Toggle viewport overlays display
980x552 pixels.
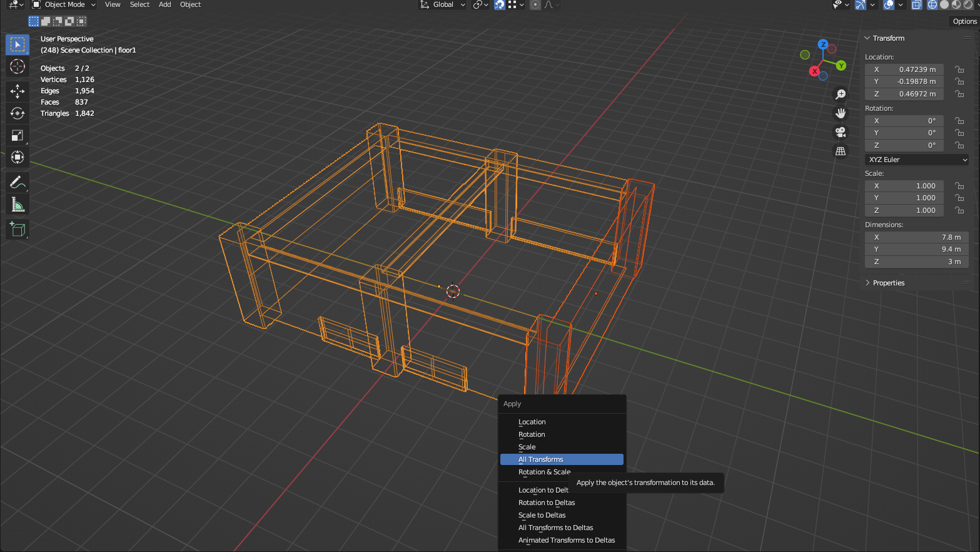tap(889, 4)
